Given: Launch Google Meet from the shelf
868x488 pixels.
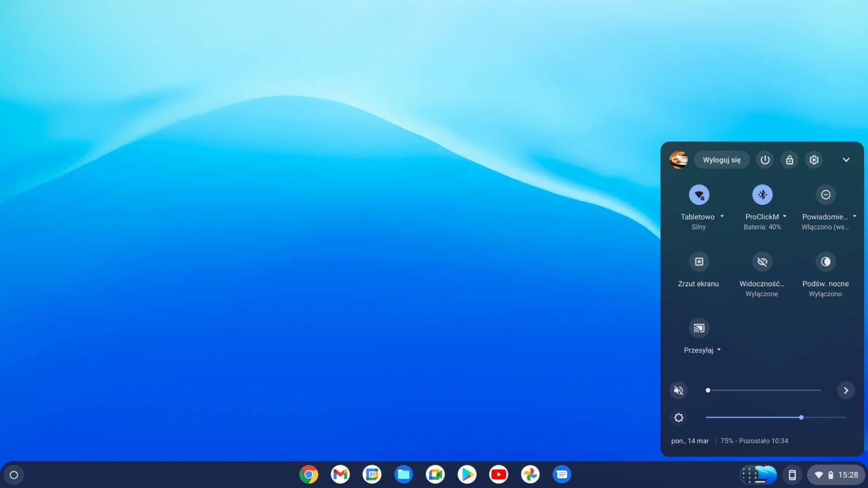Looking at the screenshot, I should 435,475.
